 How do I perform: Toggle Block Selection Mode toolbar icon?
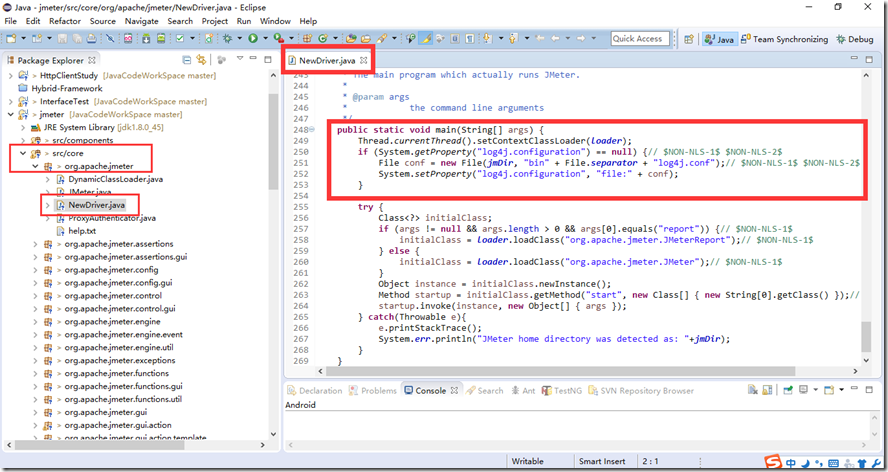pos(455,39)
